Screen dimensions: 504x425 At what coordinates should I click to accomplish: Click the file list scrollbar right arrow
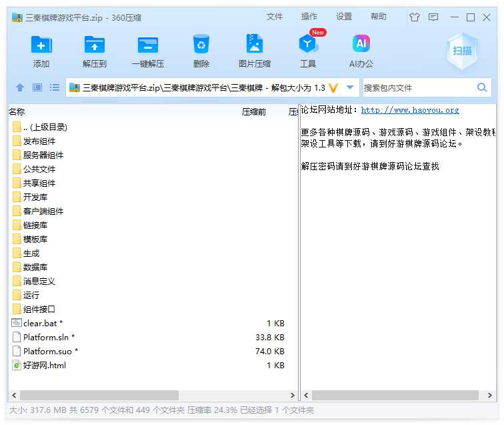pos(293,395)
